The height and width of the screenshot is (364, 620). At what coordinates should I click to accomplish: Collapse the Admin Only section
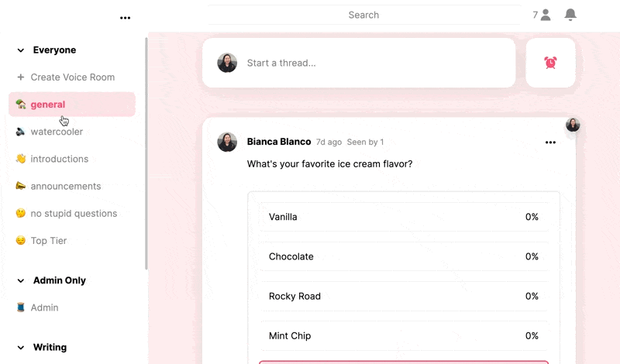pyautogui.click(x=21, y=280)
